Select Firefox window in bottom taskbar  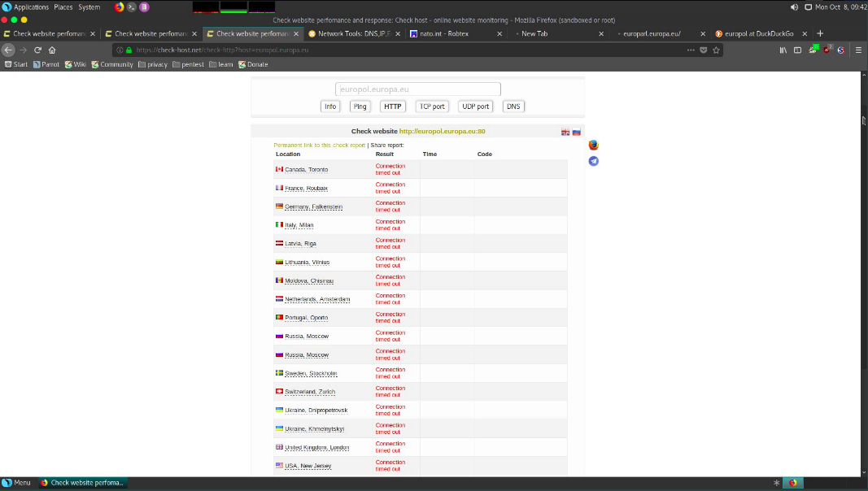tap(82, 483)
